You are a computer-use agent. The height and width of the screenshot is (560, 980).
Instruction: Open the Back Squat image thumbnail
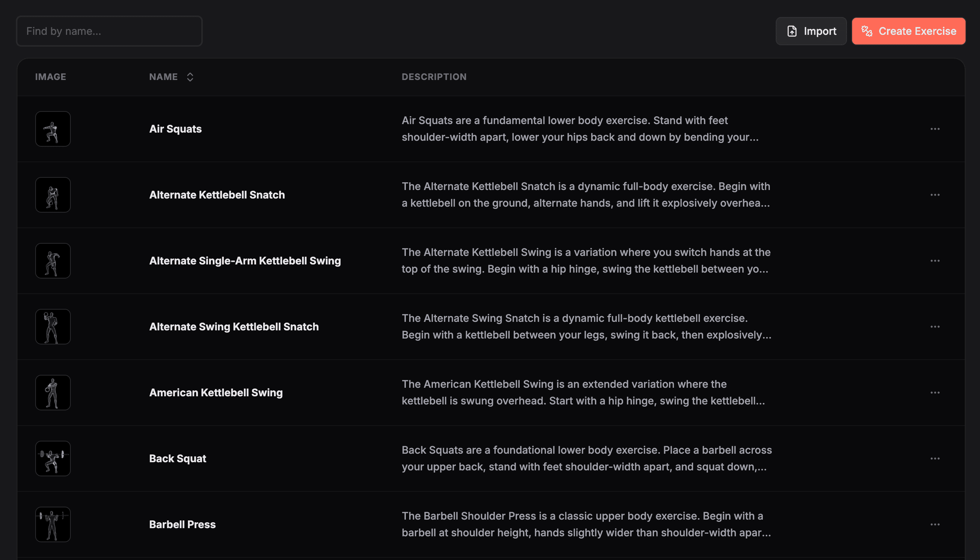click(x=53, y=459)
